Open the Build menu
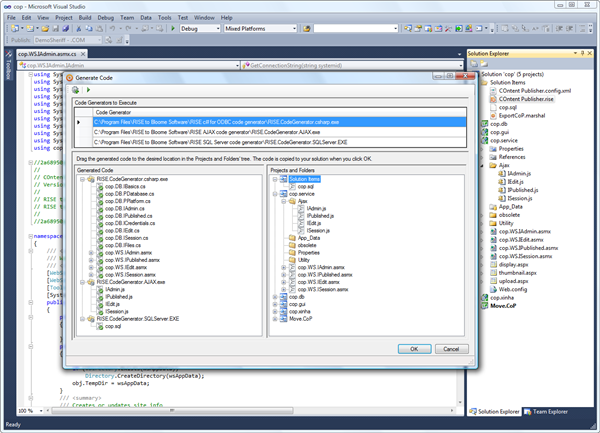 click(x=85, y=18)
